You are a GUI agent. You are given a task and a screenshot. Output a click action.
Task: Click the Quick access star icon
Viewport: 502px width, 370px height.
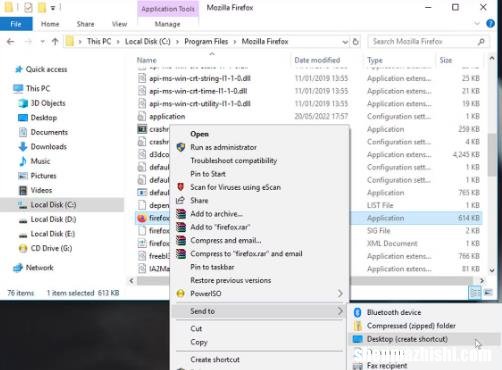click(x=19, y=69)
